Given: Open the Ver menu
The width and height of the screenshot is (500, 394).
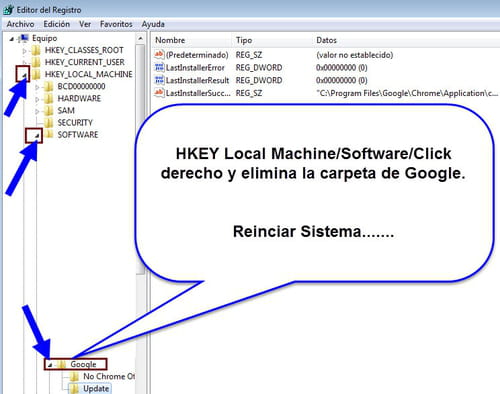Looking at the screenshot, I should 85,24.
